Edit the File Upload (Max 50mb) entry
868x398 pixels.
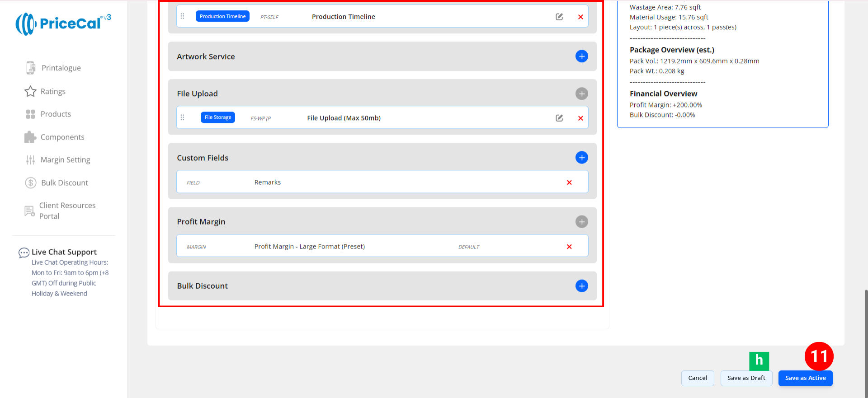click(559, 118)
